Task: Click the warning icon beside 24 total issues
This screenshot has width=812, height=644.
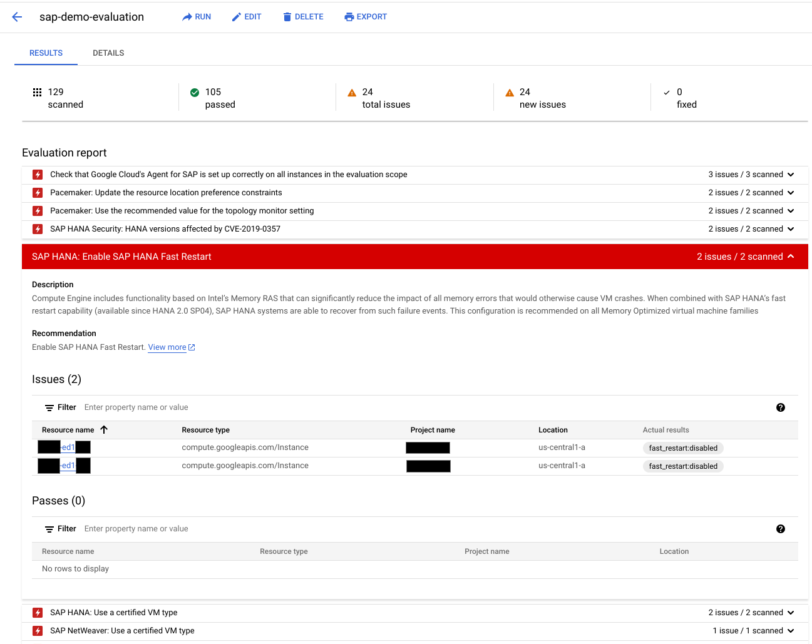Action: pos(352,93)
